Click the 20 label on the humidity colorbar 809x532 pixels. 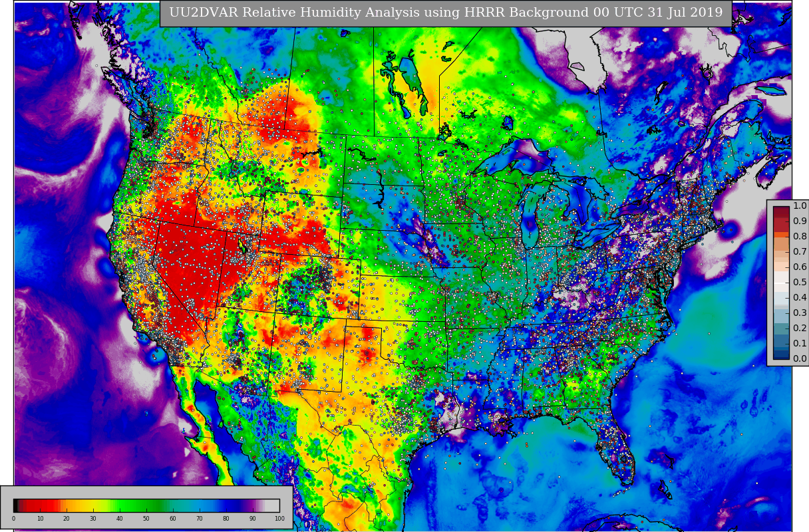67,518
